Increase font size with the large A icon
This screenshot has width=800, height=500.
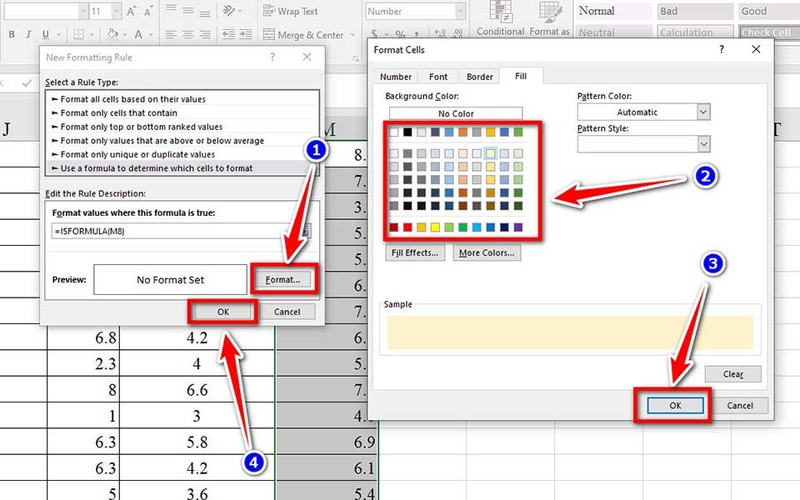[131, 11]
